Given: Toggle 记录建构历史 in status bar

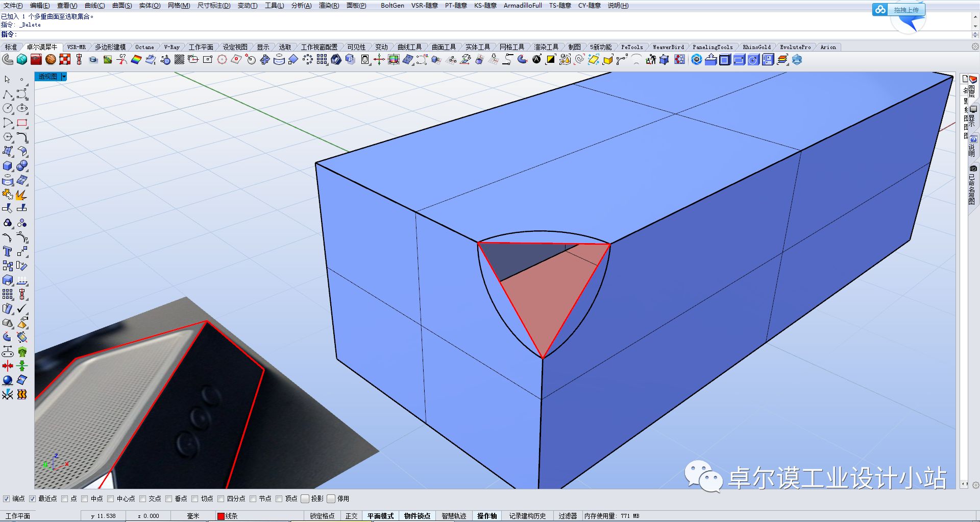Looking at the screenshot, I should 527,516.
